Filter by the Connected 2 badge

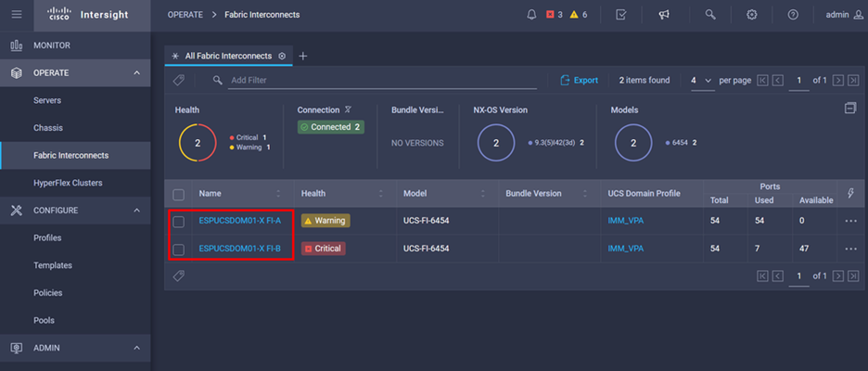coord(330,127)
